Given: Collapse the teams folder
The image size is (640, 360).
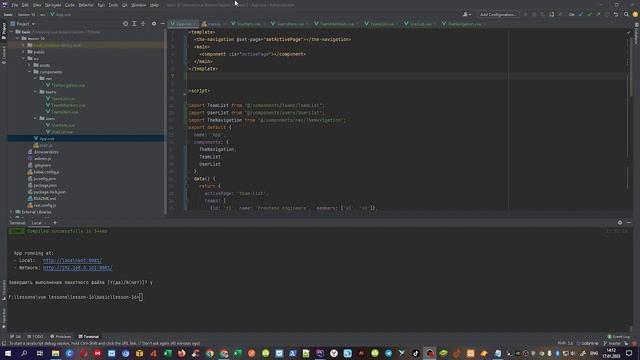Looking at the screenshot, I should 36,92.
